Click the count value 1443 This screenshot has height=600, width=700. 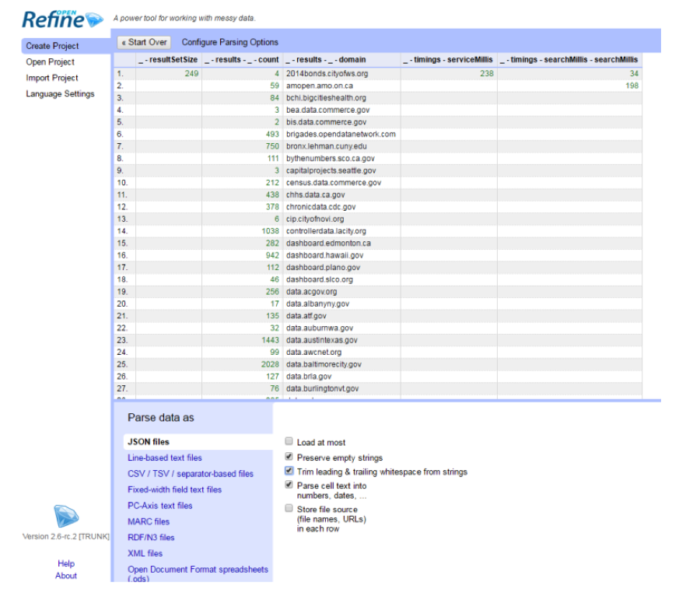(270, 340)
